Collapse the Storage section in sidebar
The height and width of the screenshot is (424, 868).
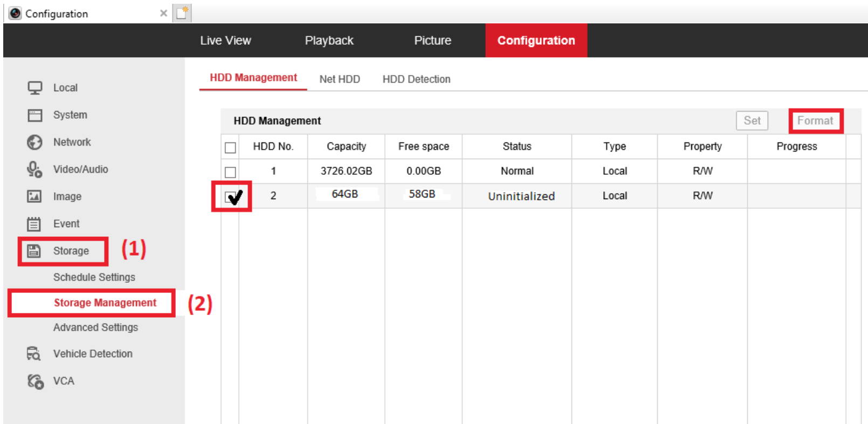(71, 251)
